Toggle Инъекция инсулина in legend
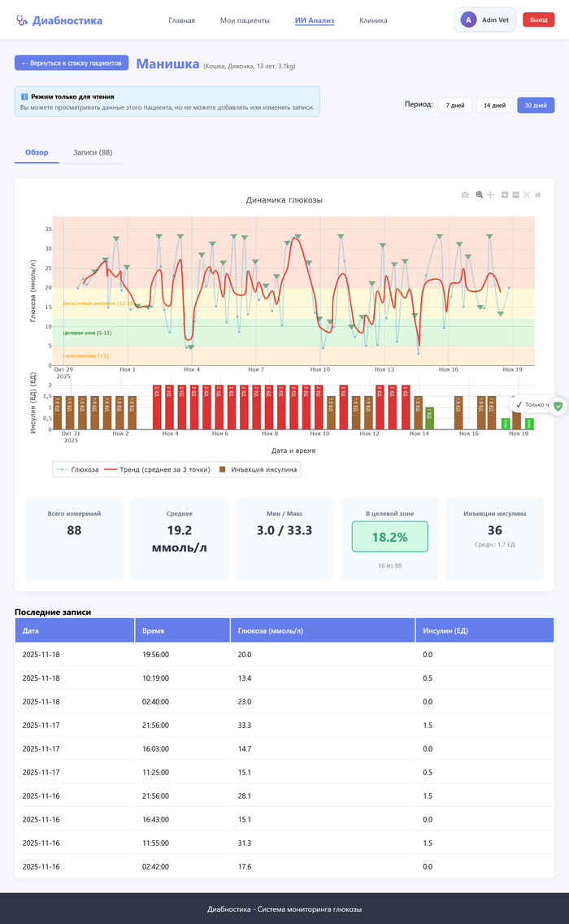The height and width of the screenshot is (924, 569). click(x=258, y=469)
